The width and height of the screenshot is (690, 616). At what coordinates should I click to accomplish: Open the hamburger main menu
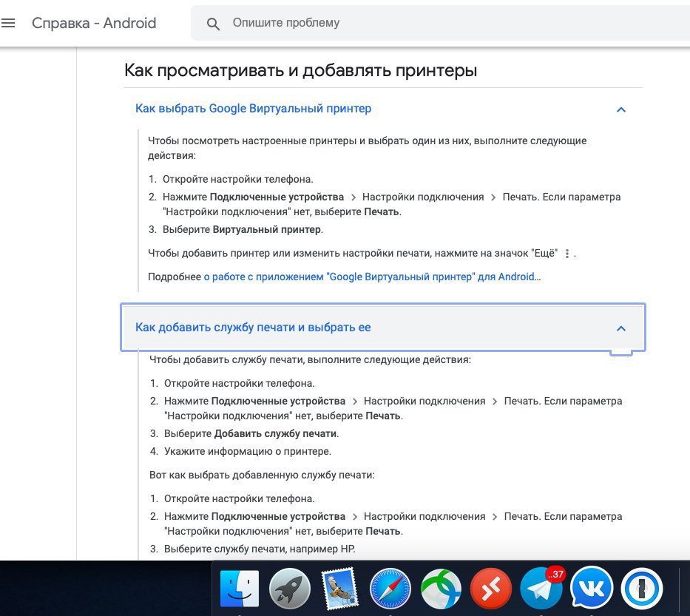pos(8,23)
